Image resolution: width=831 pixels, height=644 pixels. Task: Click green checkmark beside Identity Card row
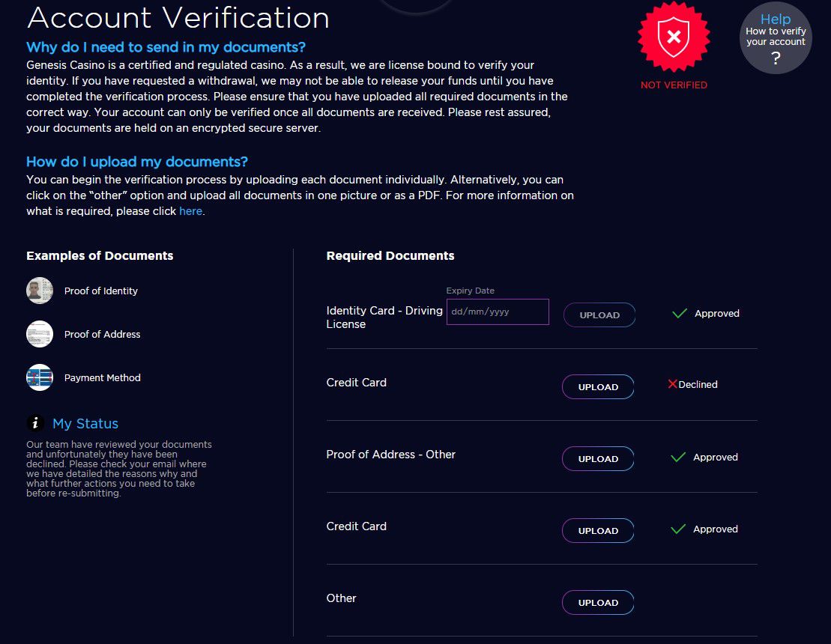pos(680,314)
